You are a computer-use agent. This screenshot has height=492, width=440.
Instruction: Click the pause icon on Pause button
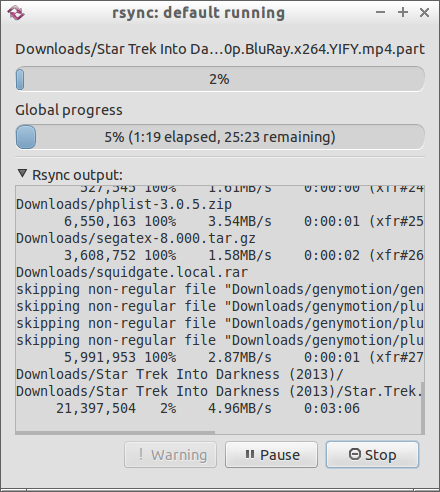tap(250, 454)
